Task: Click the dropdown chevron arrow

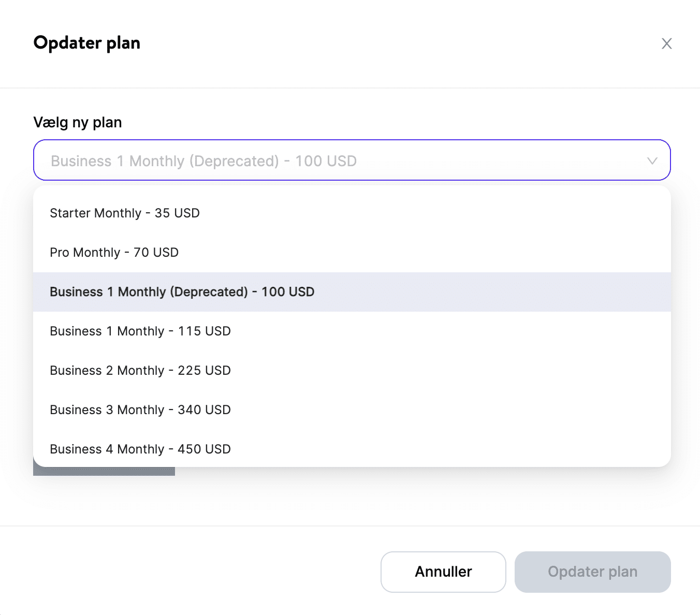Action: click(652, 161)
